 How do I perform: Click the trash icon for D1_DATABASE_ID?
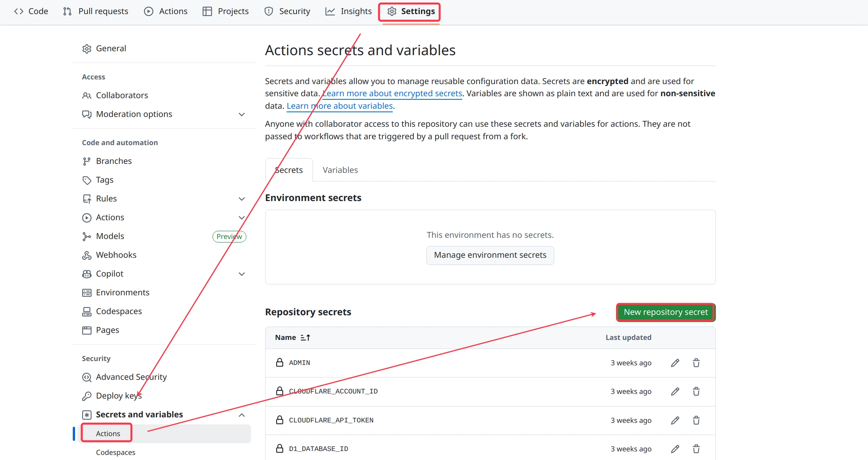click(x=696, y=449)
